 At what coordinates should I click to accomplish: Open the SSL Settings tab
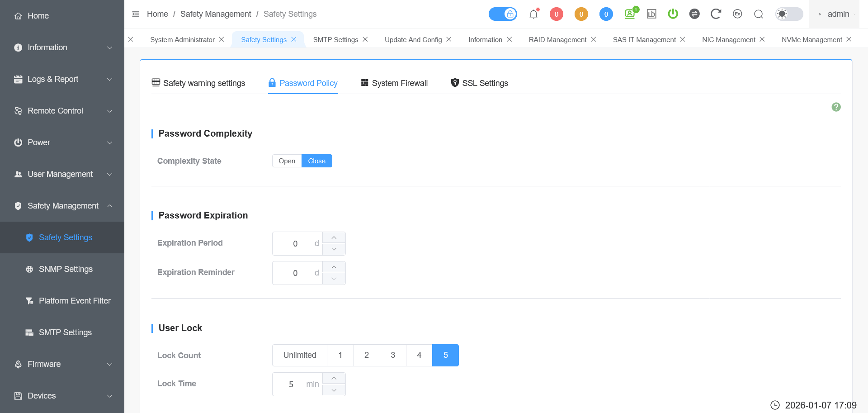(479, 83)
